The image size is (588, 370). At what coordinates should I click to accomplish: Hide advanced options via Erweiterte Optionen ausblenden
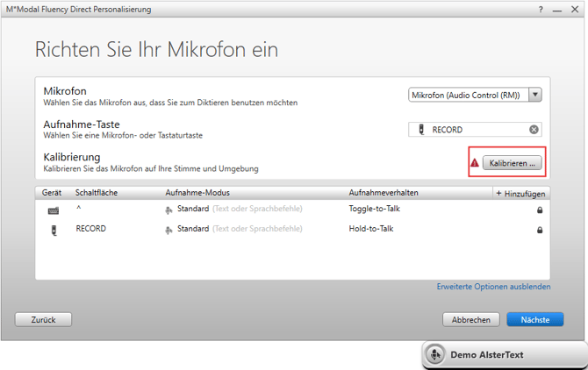point(493,287)
